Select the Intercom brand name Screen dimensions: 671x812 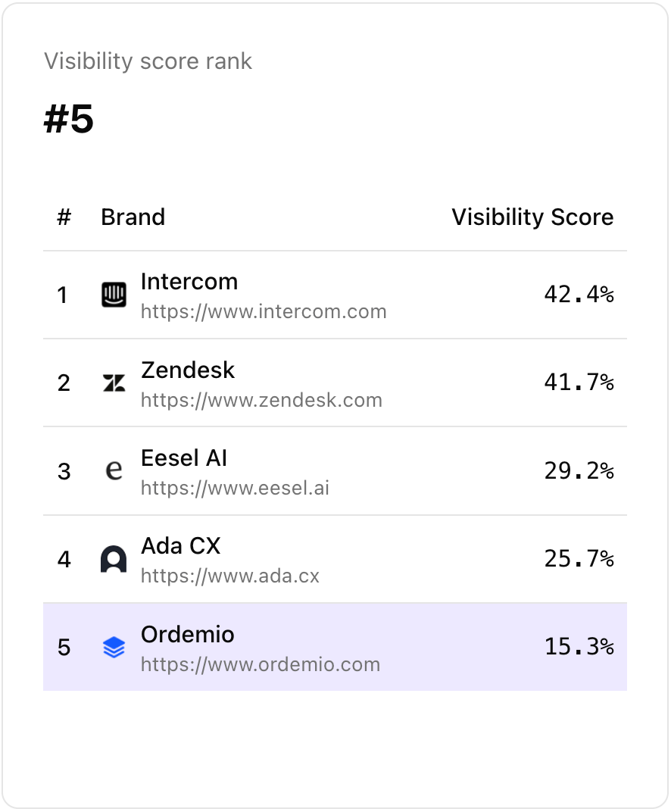(x=189, y=281)
